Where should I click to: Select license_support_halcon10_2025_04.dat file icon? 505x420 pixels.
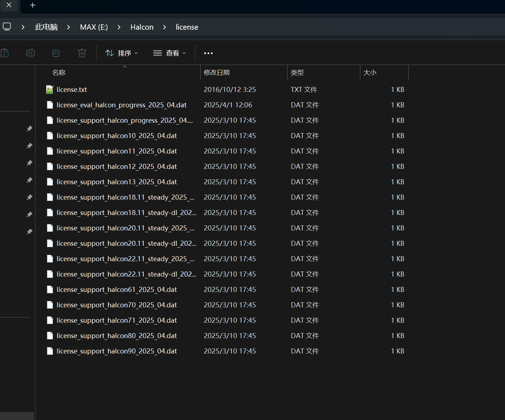[x=50, y=136]
